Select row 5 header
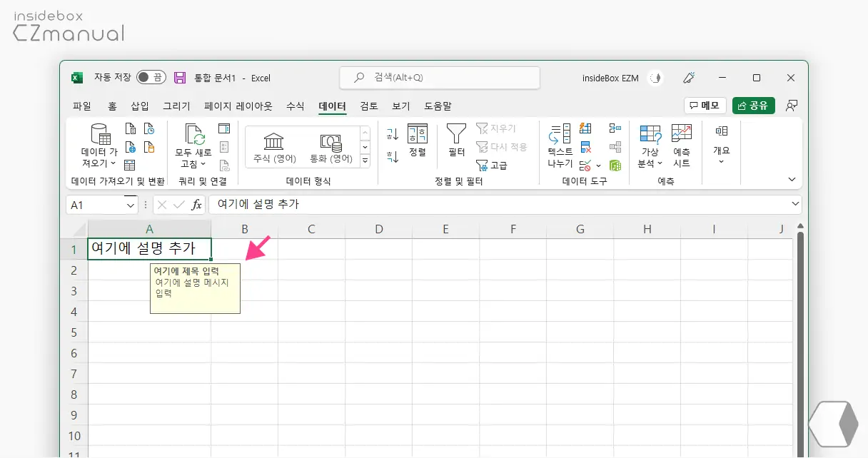The width and height of the screenshot is (868, 458). [74, 332]
